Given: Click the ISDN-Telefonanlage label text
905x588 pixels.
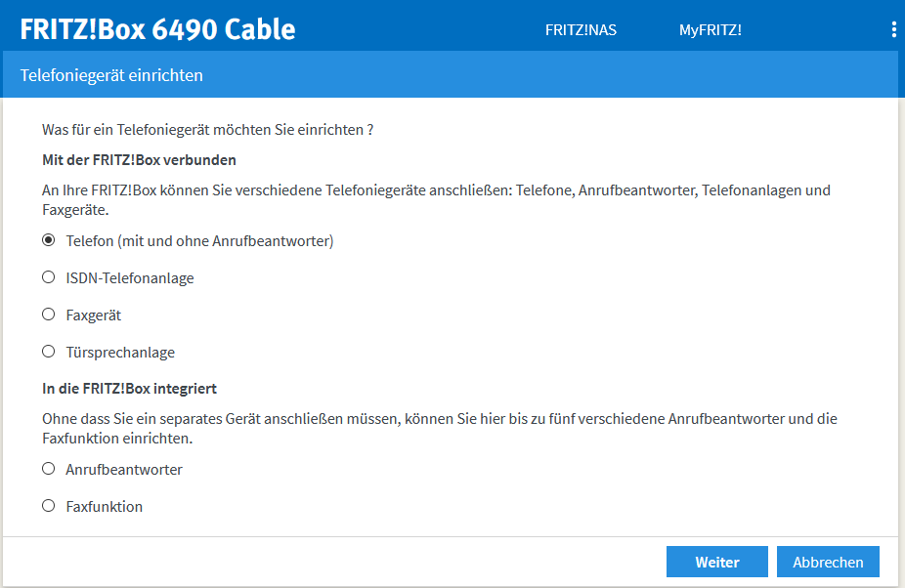Looking at the screenshot, I should 130,278.
